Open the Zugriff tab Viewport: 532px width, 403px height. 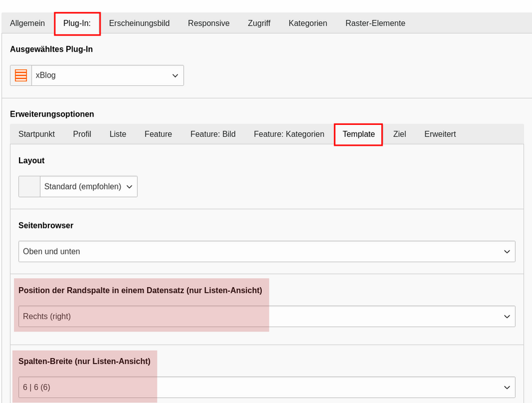click(x=259, y=23)
